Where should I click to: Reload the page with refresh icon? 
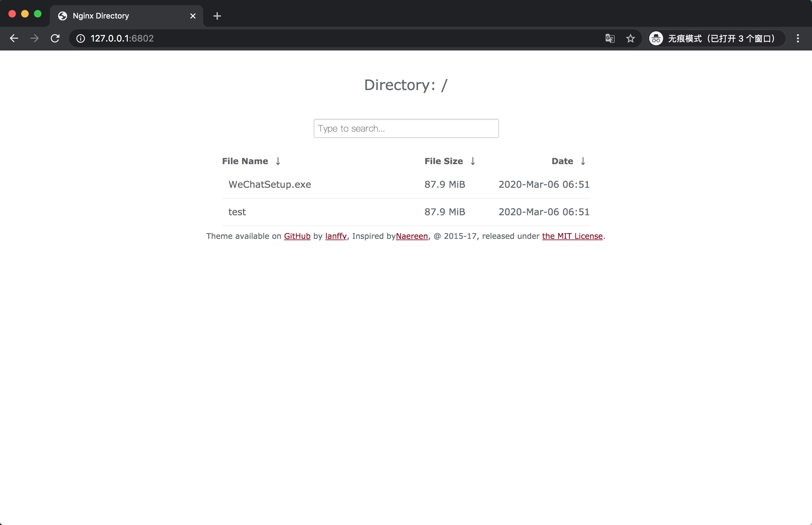(55, 38)
